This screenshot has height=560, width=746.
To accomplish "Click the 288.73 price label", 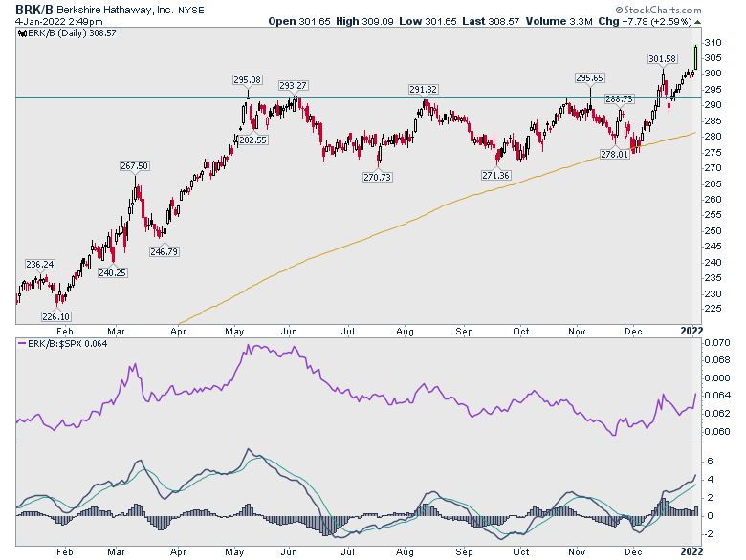I will click(619, 98).
